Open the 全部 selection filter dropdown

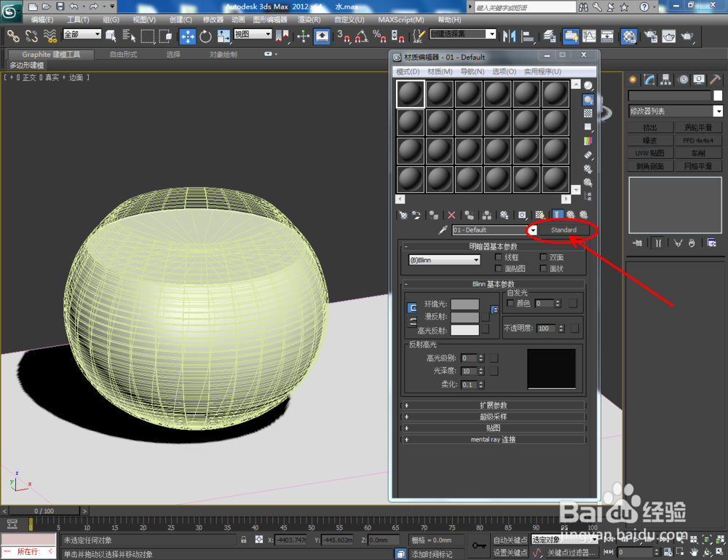82,34
